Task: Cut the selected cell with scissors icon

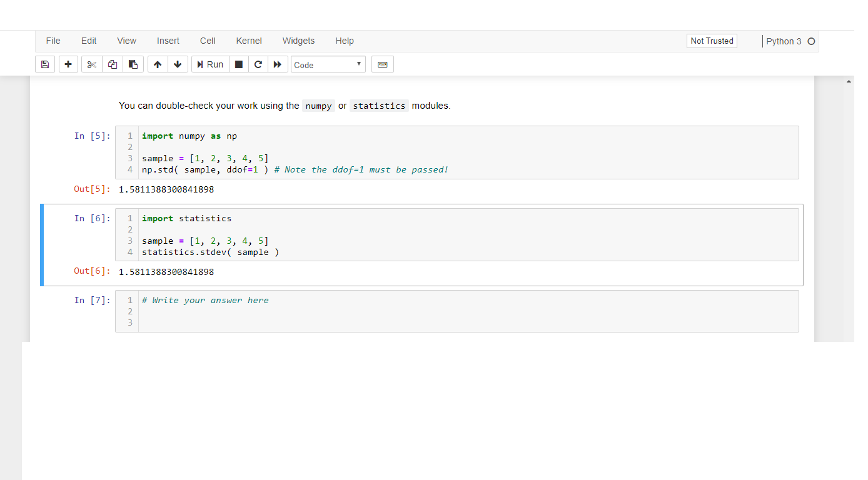Action: pos(91,64)
